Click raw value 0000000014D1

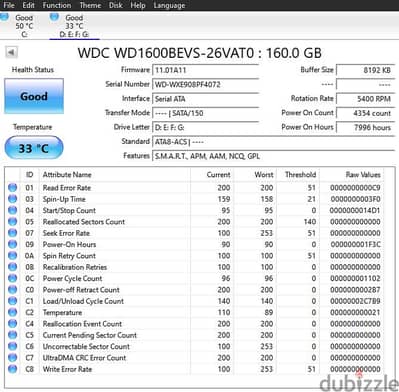pyautogui.click(x=355, y=210)
